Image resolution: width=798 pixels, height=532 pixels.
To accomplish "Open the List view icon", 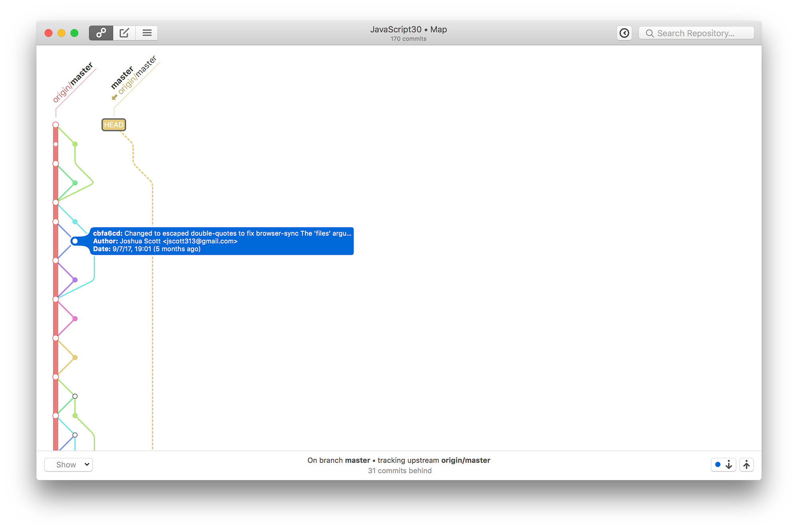I will (147, 33).
